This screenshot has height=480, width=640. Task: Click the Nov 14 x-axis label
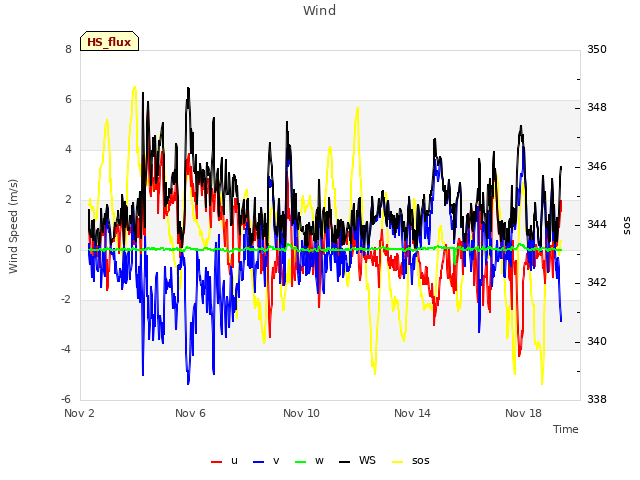[412, 413]
